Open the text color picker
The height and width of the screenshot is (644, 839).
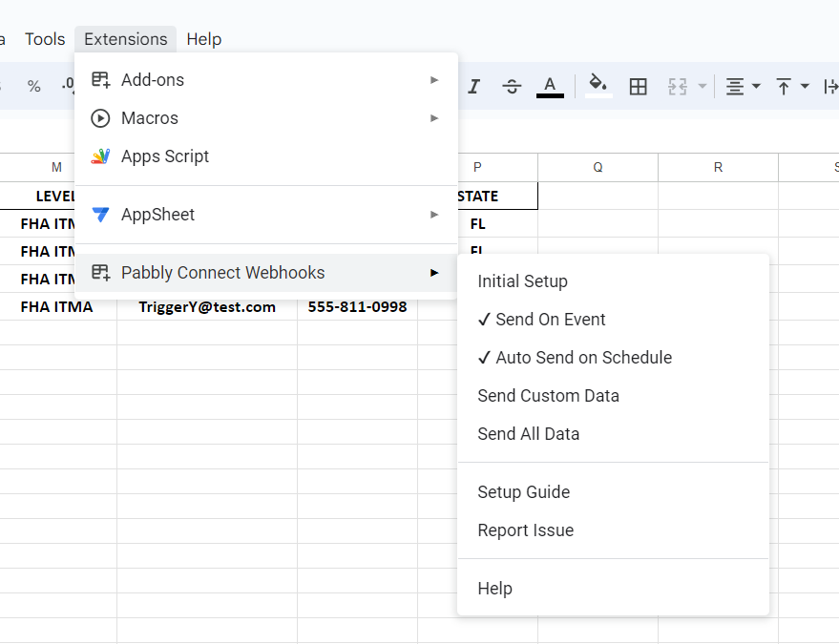click(x=550, y=86)
